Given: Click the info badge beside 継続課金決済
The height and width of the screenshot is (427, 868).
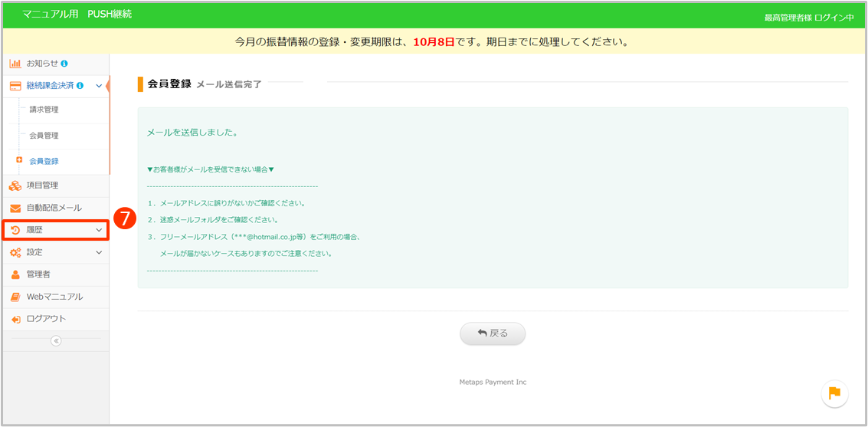Looking at the screenshot, I should point(80,86).
